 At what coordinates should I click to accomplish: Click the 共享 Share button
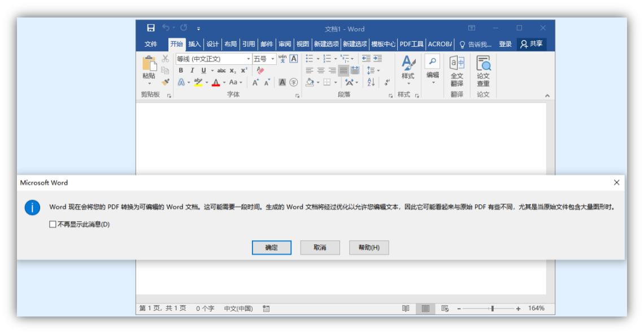coord(532,44)
